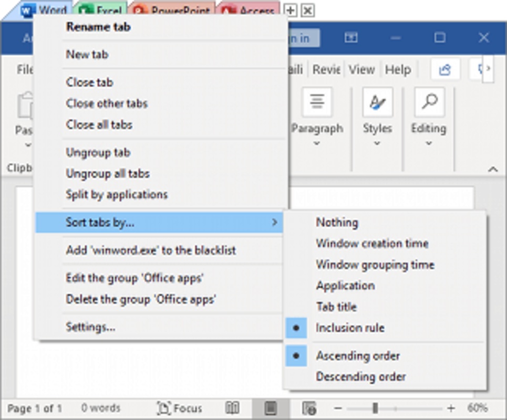
Task: Click Page 1 of 1 in status bar
Action: (35, 408)
